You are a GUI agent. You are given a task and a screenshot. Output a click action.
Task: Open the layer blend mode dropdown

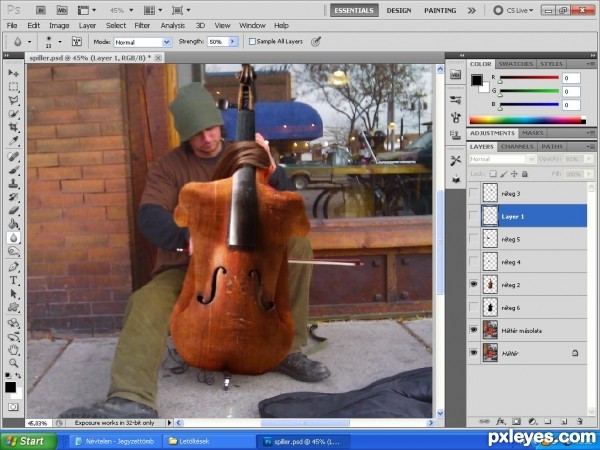pos(502,159)
